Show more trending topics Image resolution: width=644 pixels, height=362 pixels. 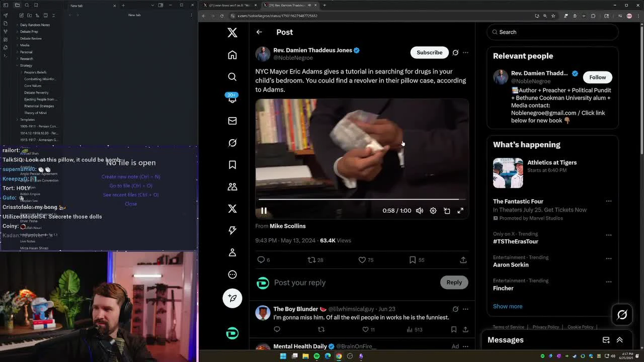pos(508,306)
